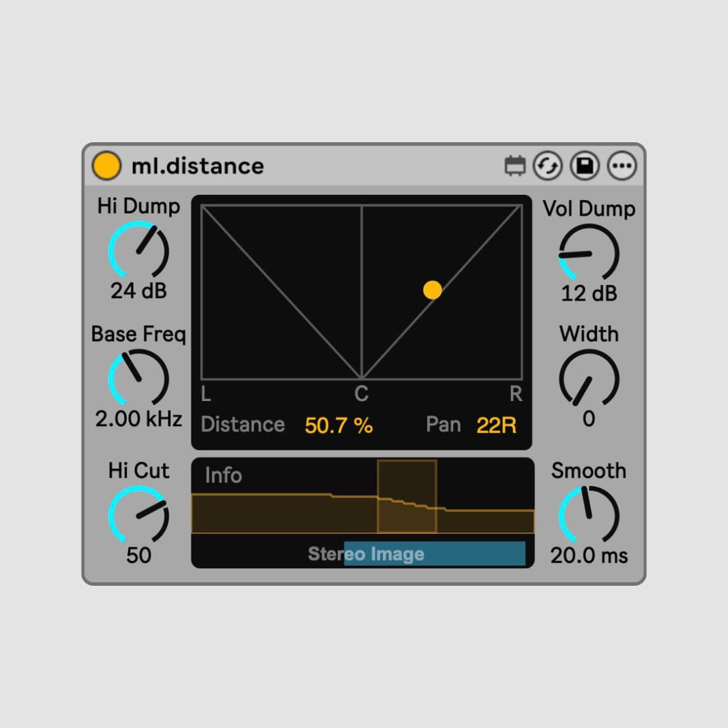Open the ellipsis options menu
Viewport: 728px width, 728px height.
(x=621, y=165)
